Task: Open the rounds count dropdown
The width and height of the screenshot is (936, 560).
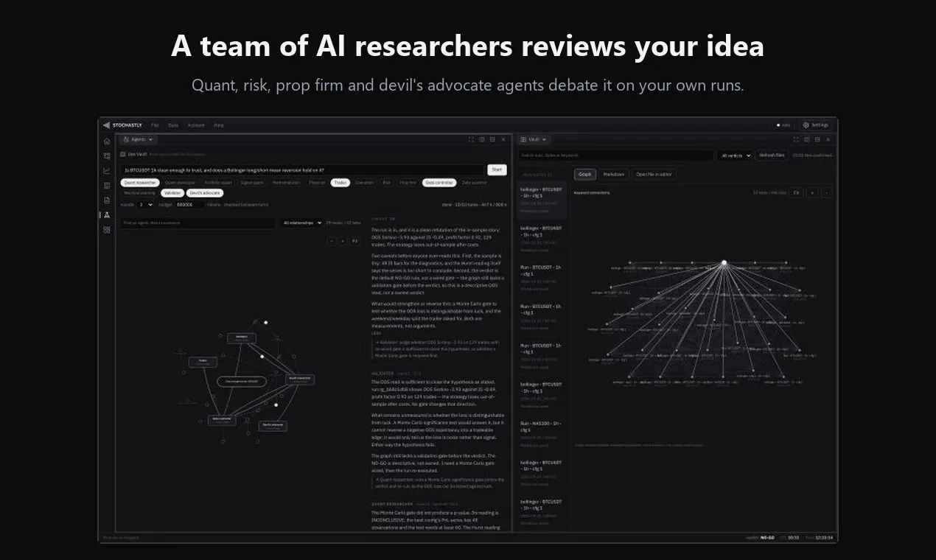Action: (145, 204)
